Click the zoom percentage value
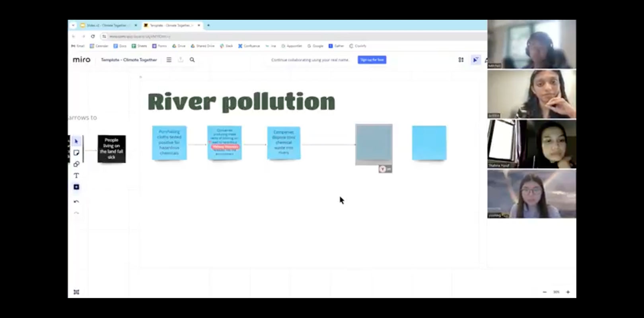This screenshot has width=644, height=318. coord(556,292)
